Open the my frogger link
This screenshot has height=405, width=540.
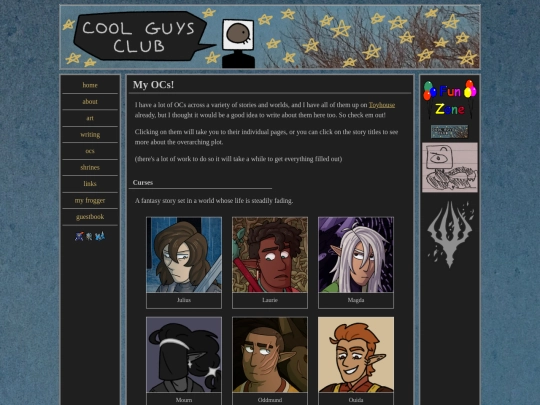[x=90, y=200]
